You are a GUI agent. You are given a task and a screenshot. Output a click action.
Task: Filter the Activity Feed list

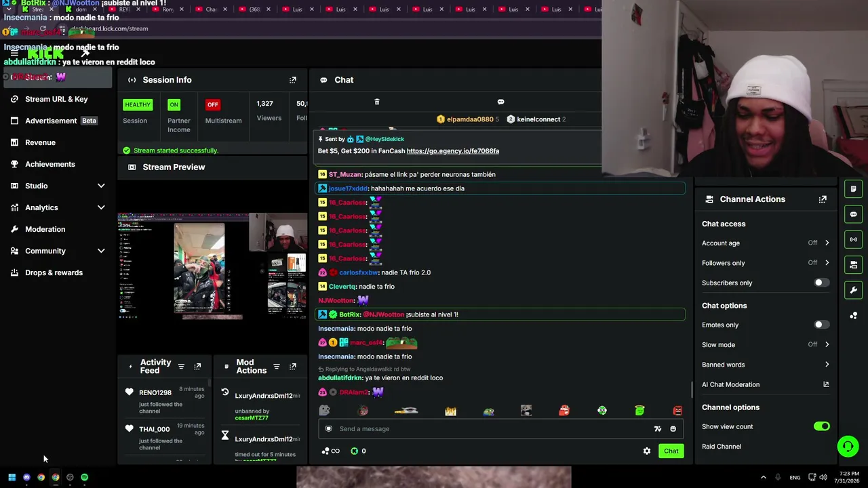181,367
